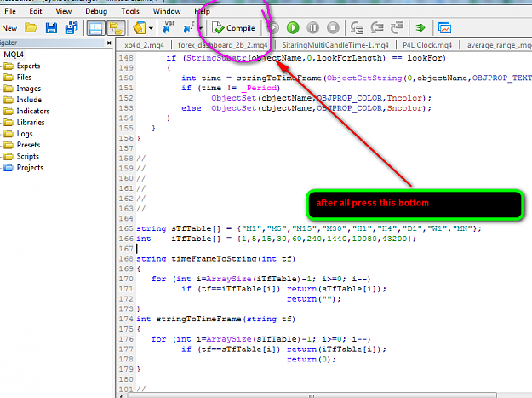Open the Edit menu
This screenshot has height=398, width=532.
[35, 11]
